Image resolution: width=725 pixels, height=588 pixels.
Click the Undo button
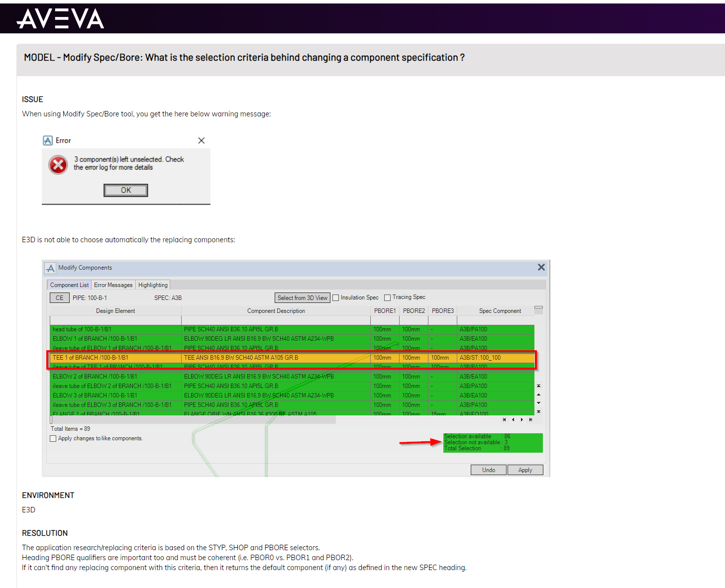[x=489, y=470]
